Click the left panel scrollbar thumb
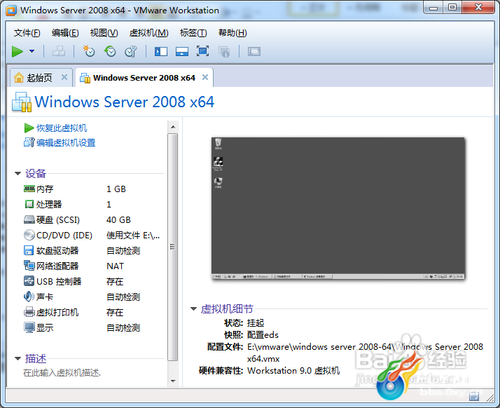This screenshot has height=408, width=500. [173, 247]
